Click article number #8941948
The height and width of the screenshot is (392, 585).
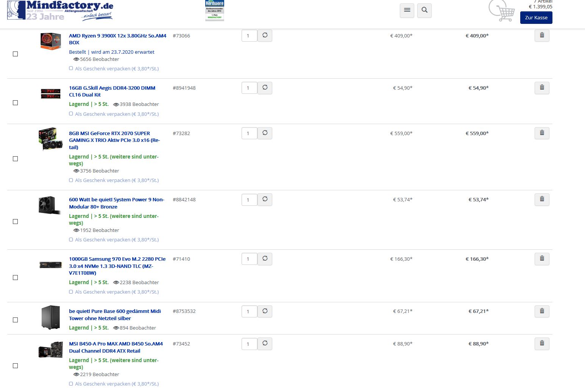[184, 88]
